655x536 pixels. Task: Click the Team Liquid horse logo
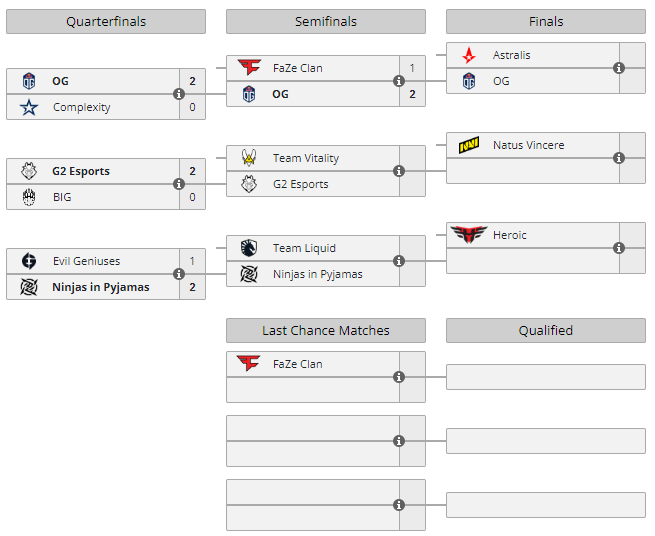point(249,248)
